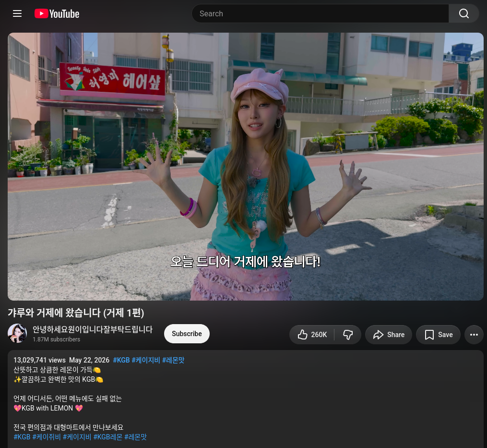
Task: Open the #KGB레몬 hashtag
Action: tap(108, 437)
